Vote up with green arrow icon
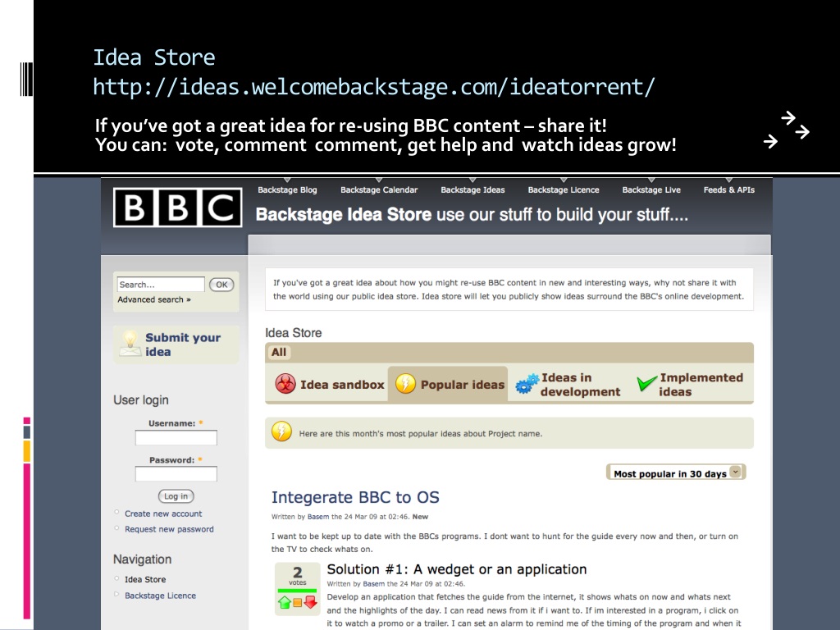Viewport: 840px width, 630px height. tap(285, 602)
